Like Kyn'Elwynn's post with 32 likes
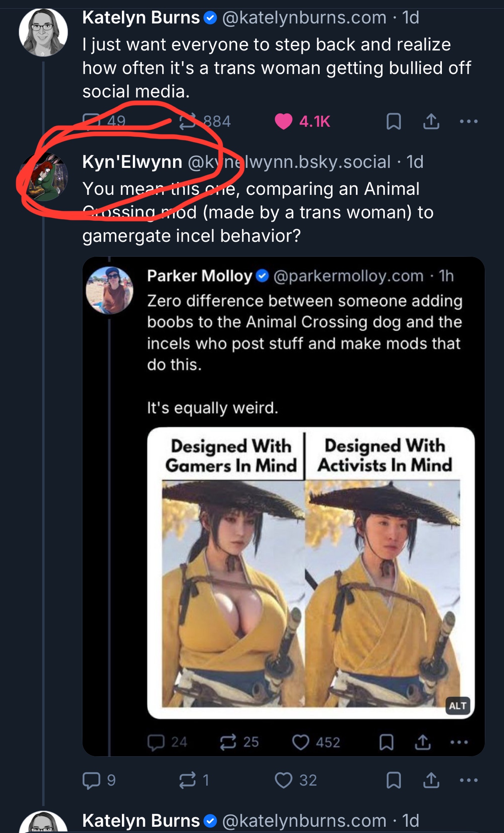Viewport: 504px width, 833px height. click(283, 780)
